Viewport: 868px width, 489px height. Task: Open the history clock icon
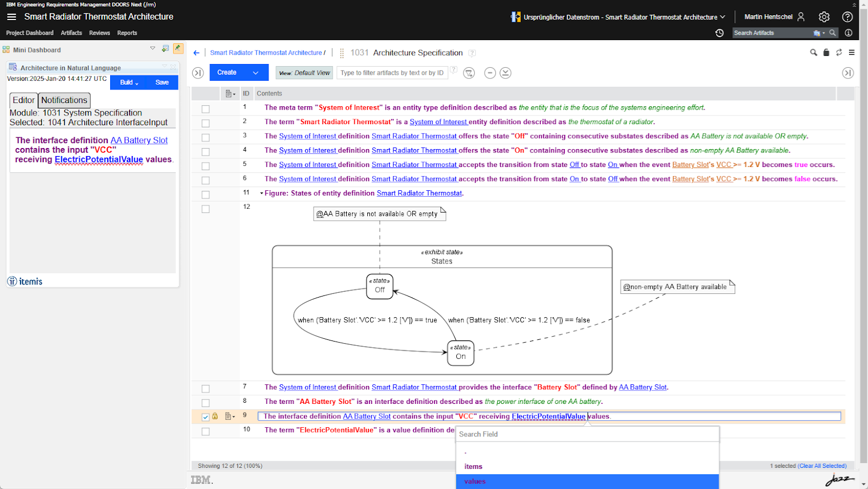719,33
